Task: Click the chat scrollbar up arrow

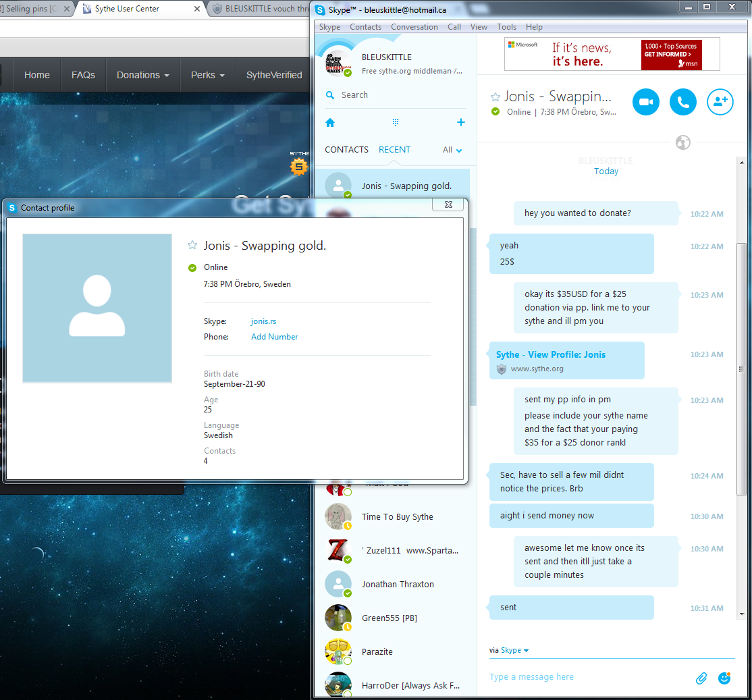Action: 742,163
